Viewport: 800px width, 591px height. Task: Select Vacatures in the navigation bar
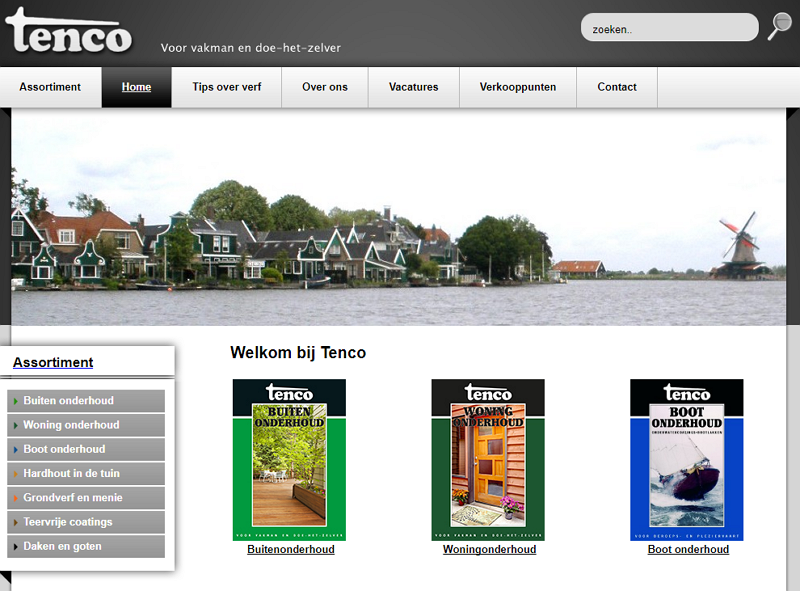point(413,87)
